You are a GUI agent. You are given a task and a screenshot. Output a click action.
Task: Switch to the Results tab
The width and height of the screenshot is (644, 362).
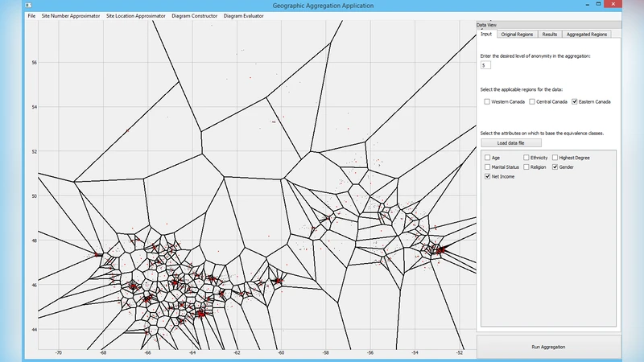click(x=550, y=34)
